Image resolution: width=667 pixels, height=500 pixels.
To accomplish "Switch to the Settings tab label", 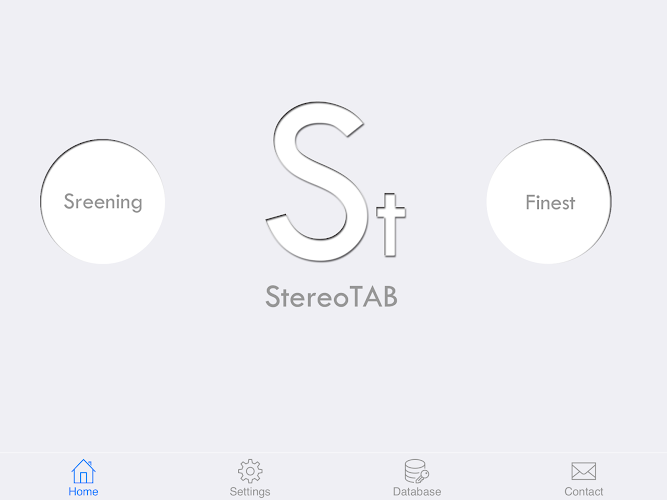I will [250, 492].
